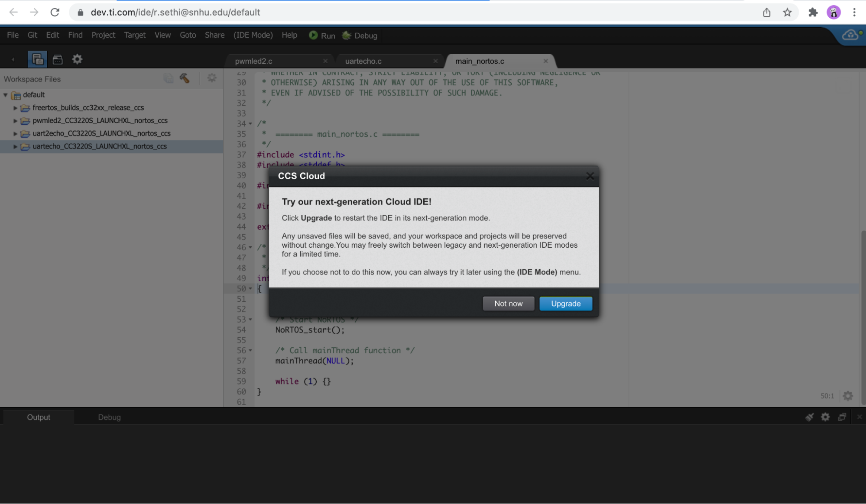The height and width of the screenshot is (504, 866).
Task: Expand the pwmled2_CC3220S_LAUNCHXL_nortos_ccs project
Action: click(15, 121)
